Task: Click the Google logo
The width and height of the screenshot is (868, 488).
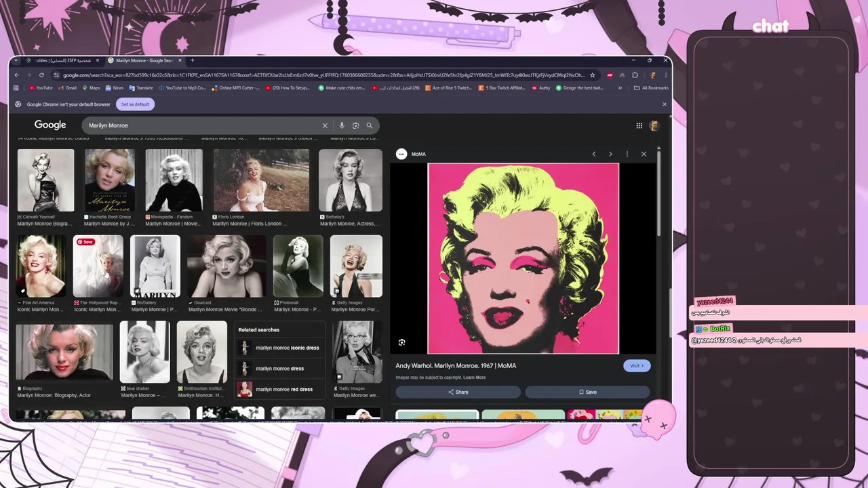Action: (x=50, y=125)
